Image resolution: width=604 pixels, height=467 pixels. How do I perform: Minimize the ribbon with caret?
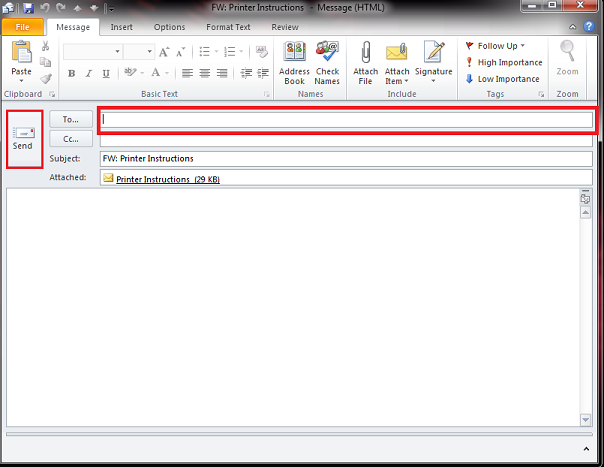(x=572, y=27)
